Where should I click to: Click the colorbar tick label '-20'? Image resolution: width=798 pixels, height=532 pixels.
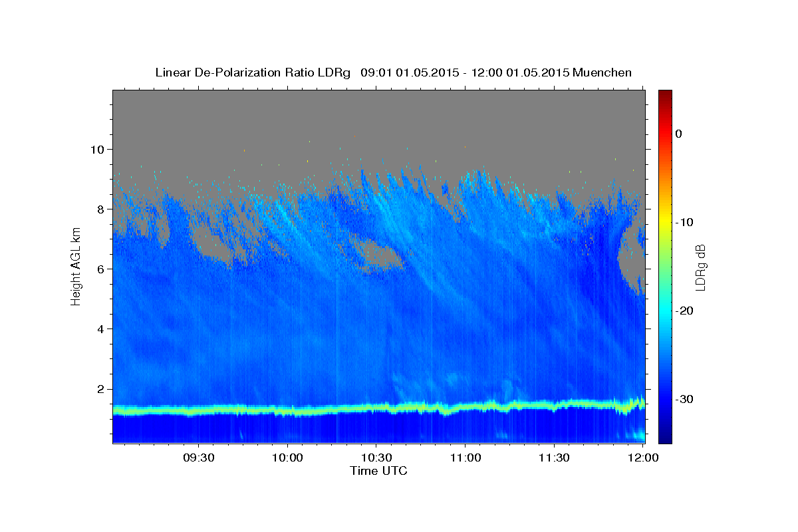click(x=686, y=311)
